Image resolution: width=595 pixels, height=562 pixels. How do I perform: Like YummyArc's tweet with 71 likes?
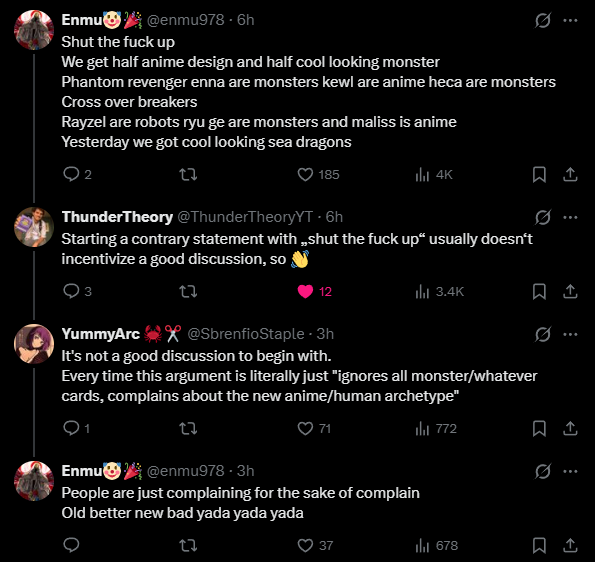pyautogui.click(x=314, y=428)
